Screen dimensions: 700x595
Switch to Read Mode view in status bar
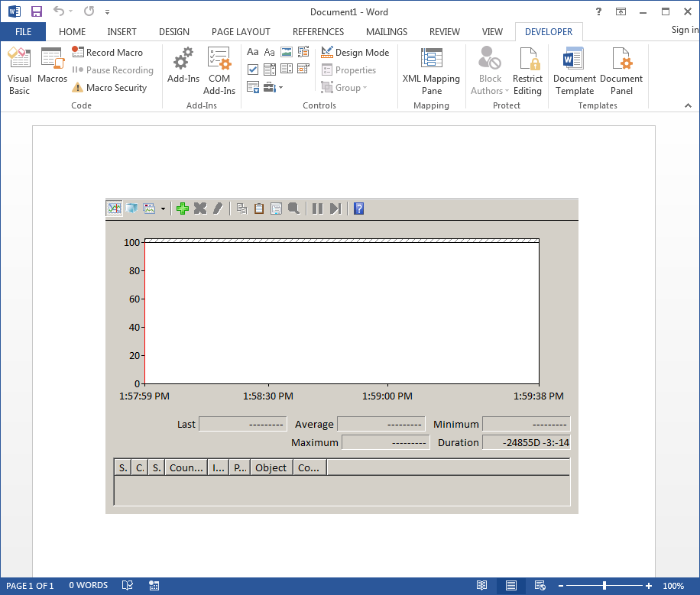481,586
